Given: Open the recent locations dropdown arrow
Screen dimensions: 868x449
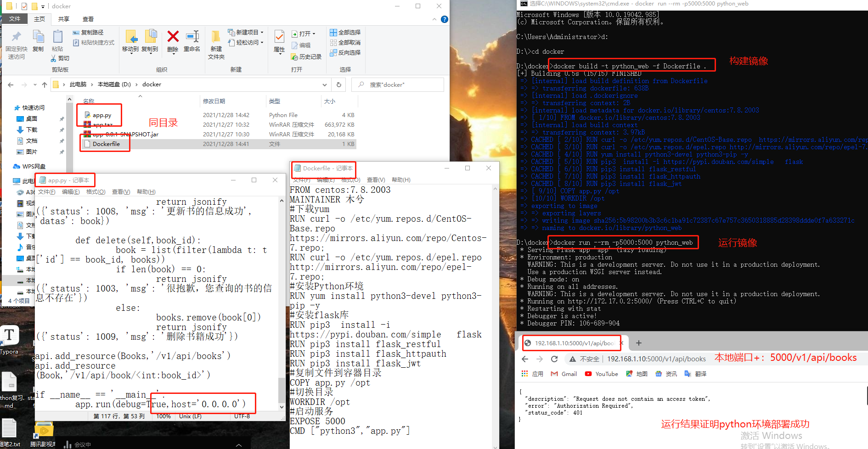Looking at the screenshot, I should (34, 85).
